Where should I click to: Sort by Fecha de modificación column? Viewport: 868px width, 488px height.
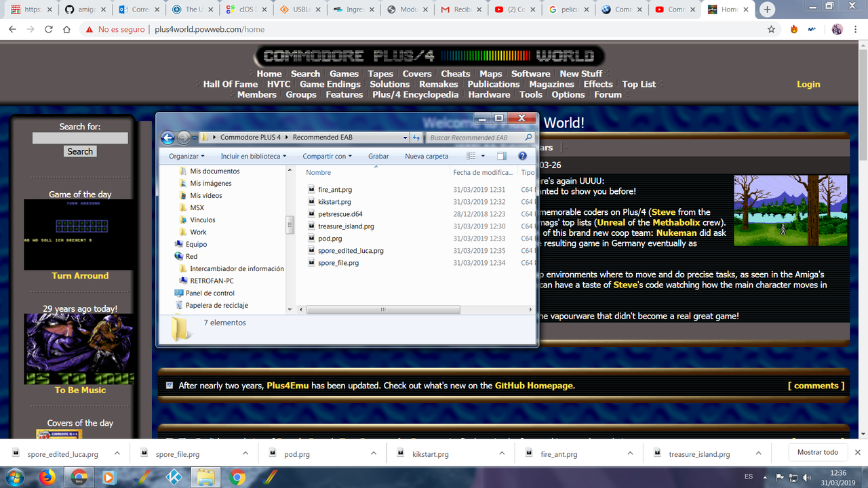483,172
